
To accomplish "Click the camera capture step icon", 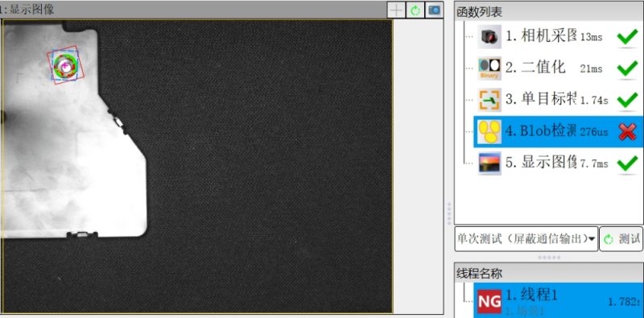I will (x=489, y=36).
